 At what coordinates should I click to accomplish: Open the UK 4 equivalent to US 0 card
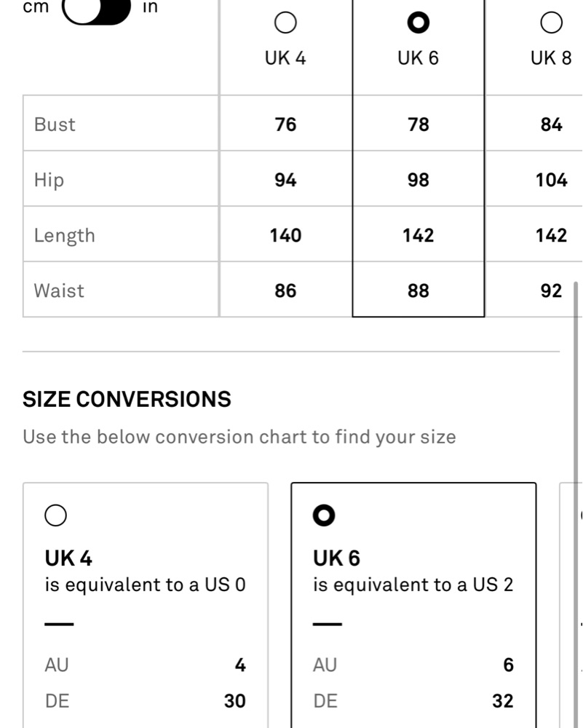coord(146,605)
